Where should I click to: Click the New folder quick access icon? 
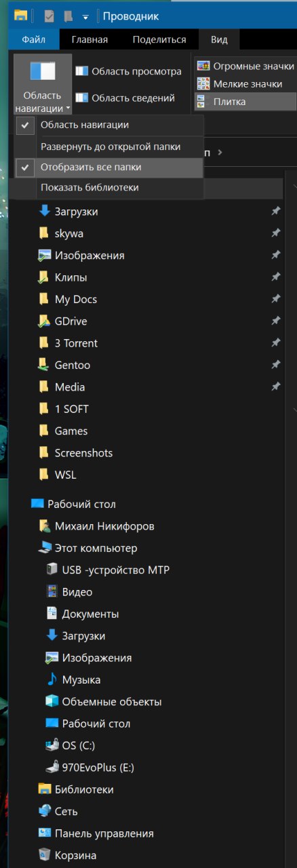click(68, 16)
